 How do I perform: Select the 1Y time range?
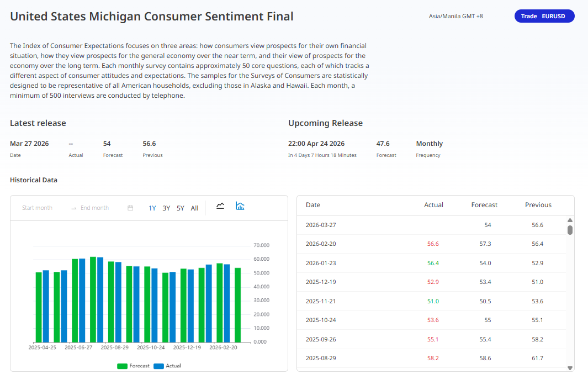(x=152, y=208)
